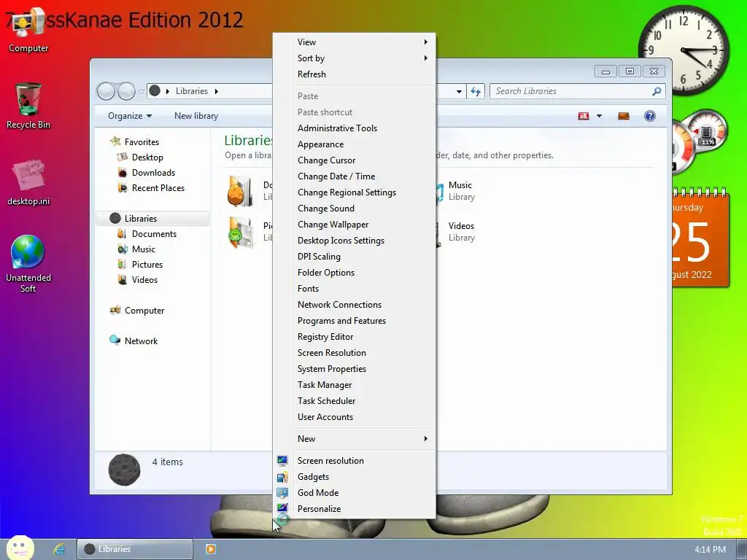The image size is (747, 560).
Task: Open the address bar history dropdown
Action: tap(459, 91)
